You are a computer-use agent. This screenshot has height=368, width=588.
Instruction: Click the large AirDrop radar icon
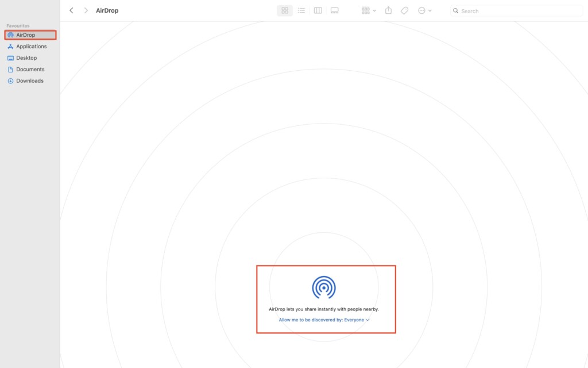324,287
